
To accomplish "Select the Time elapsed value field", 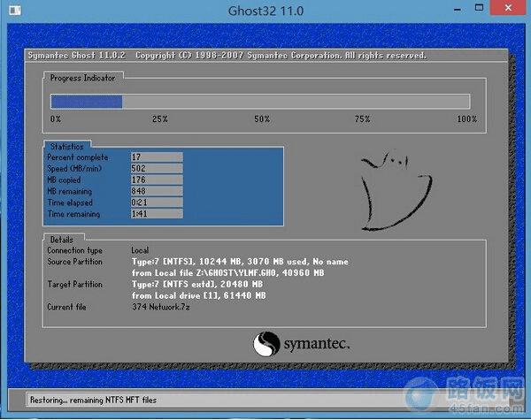I will [x=156, y=202].
